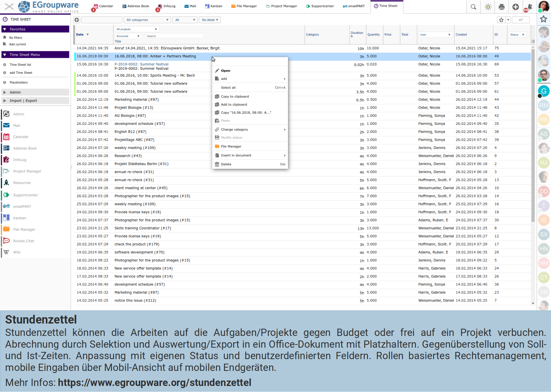Expand the Admin section in sidebar

(15, 92)
